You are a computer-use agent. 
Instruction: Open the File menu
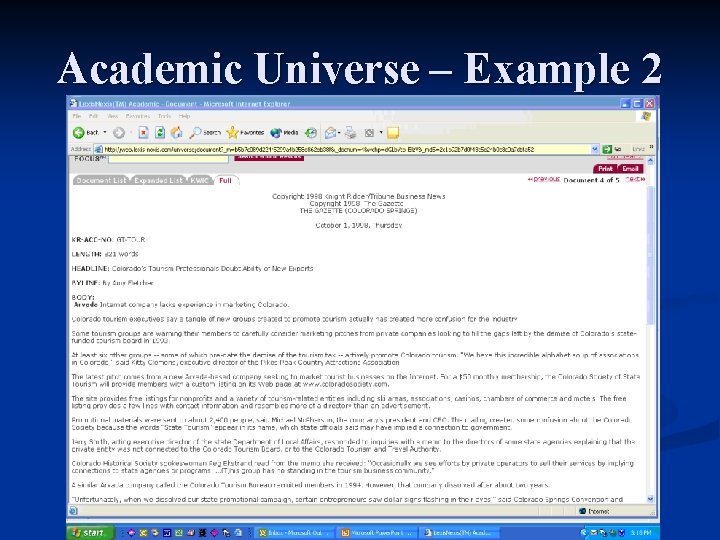77,116
